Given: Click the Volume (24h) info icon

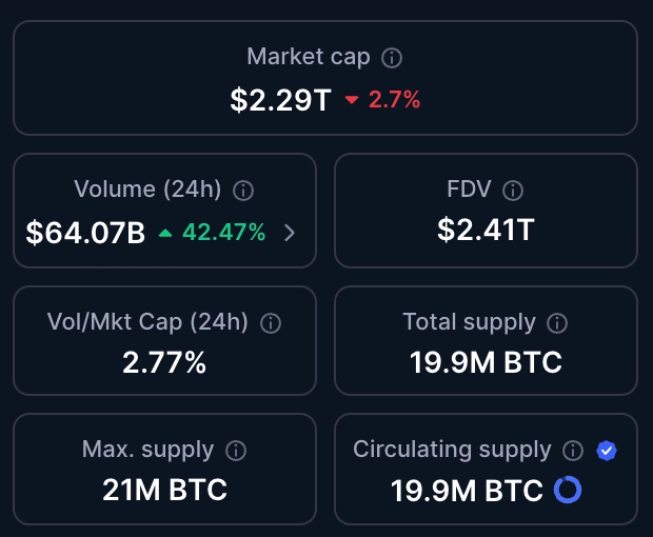Looking at the screenshot, I should coord(243,190).
